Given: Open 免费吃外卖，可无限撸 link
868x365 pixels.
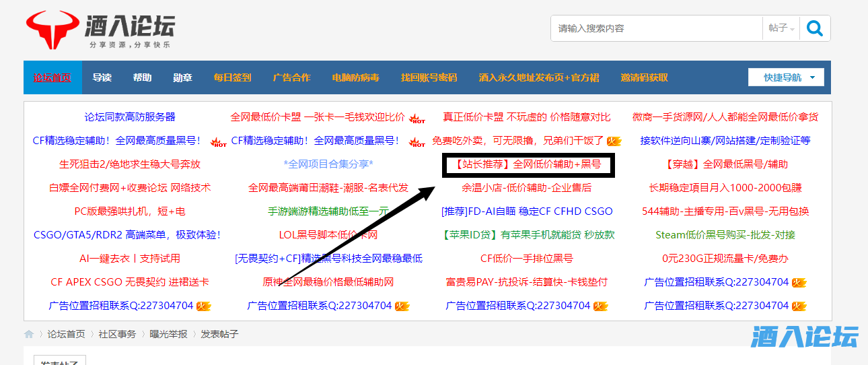Looking at the screenshot, I should 517,140.
